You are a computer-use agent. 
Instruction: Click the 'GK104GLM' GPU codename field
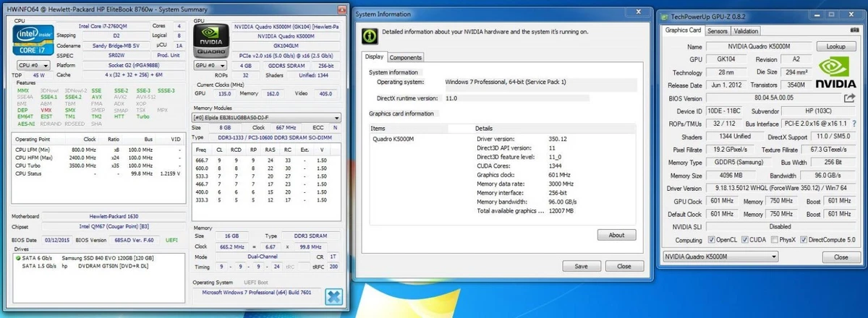286,45
